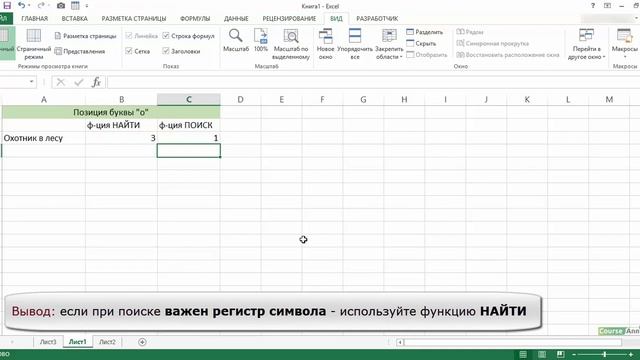The image size is (640, 360).
Task: Click the Insert Function fx icon
Action: pyautogui.click(x=96, y=82)
